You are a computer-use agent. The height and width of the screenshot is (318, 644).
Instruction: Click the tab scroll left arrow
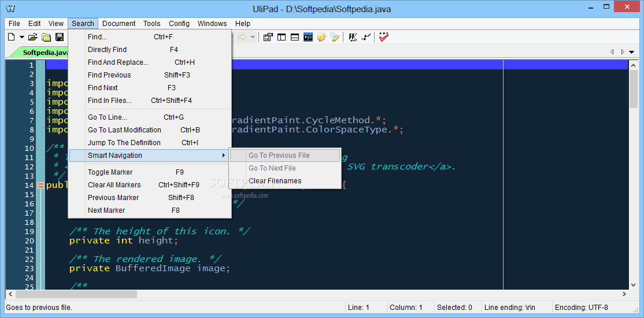click(612, 52)
